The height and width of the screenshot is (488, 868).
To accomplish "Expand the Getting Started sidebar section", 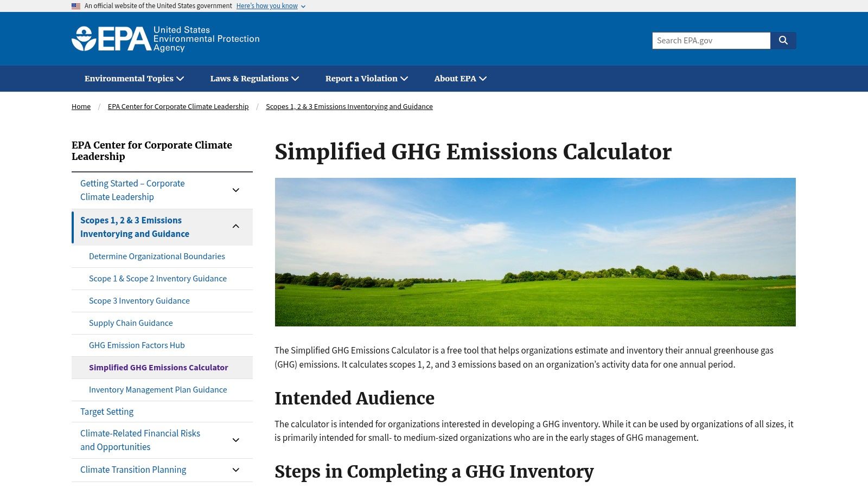I will point(235,190).
